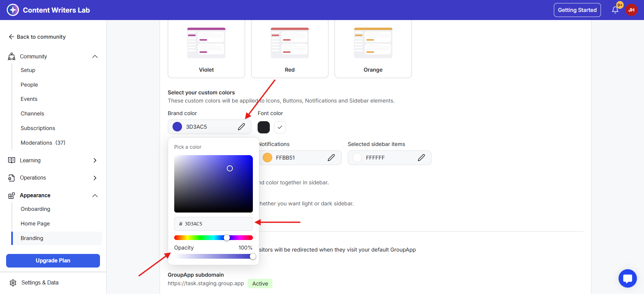Image resolution: width=644 pixels, height=294 pixels.
Task: Click the orange FFBB51 notification swatch
Action: 267,158
